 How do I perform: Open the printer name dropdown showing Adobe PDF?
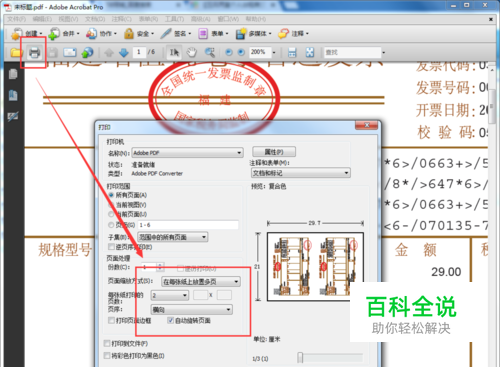coord(188,153)
